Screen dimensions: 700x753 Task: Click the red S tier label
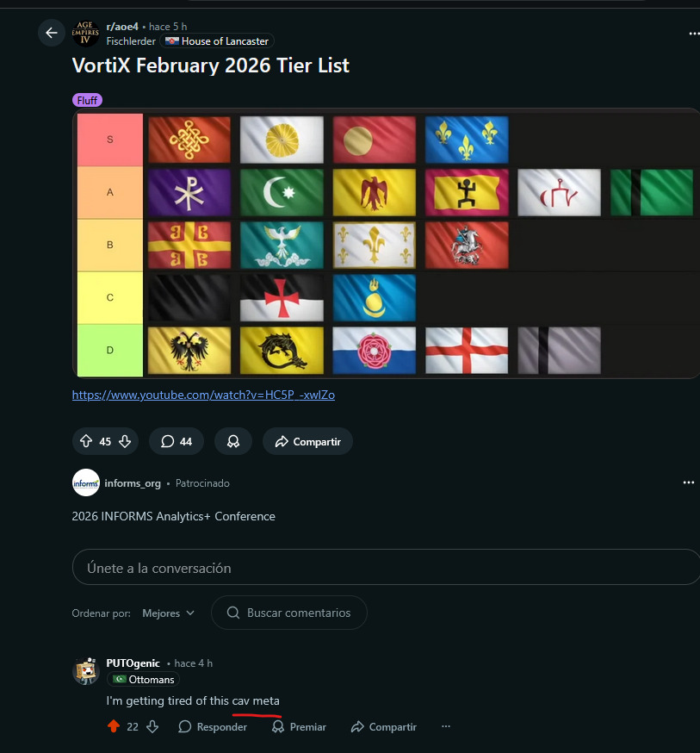tap(109, 140)
